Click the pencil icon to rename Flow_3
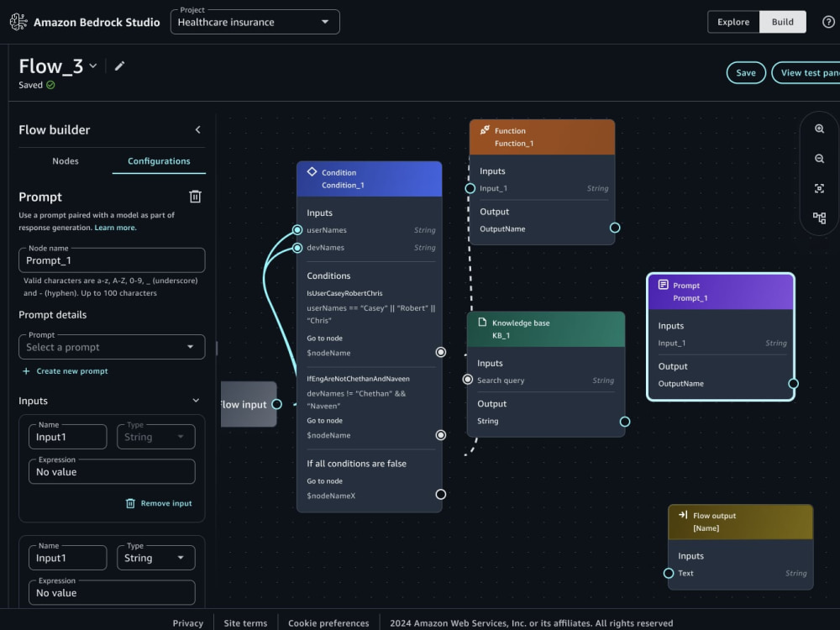840x630 pixels. click(x=119, y=66)
